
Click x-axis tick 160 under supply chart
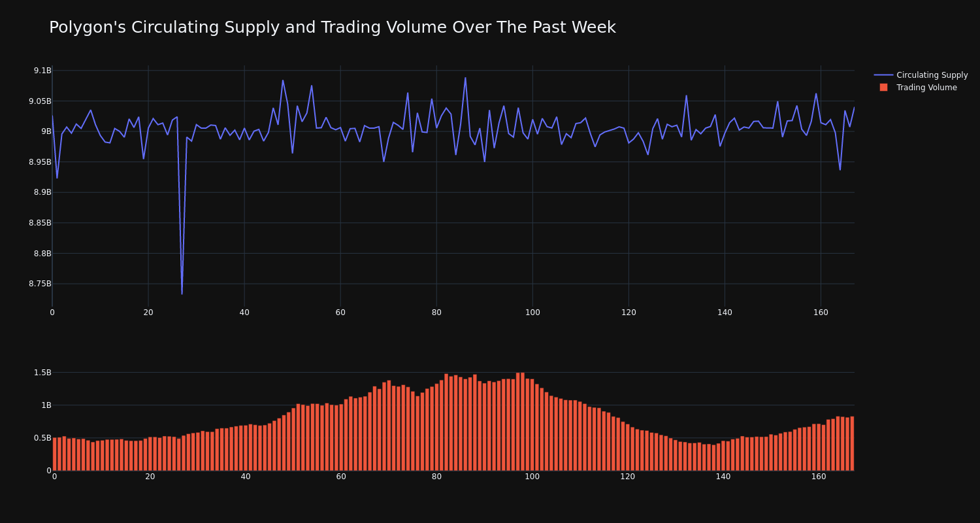tap(821, 312)
